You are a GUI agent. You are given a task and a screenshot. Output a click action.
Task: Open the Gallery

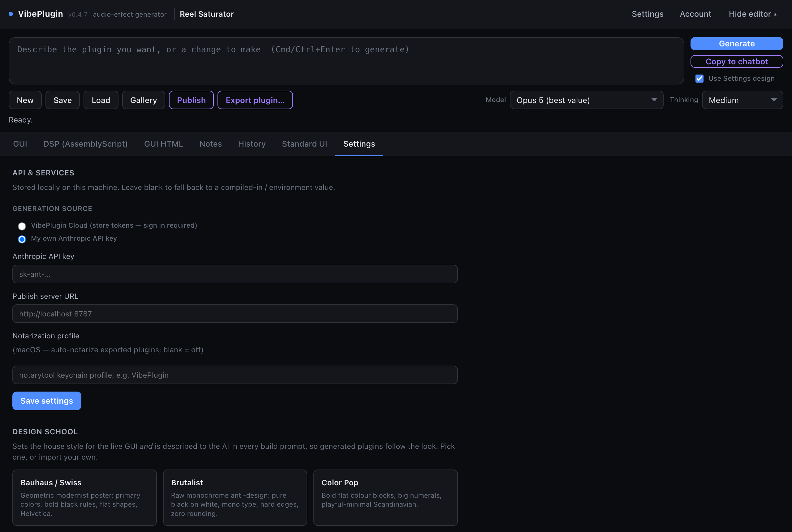[144, 100]
